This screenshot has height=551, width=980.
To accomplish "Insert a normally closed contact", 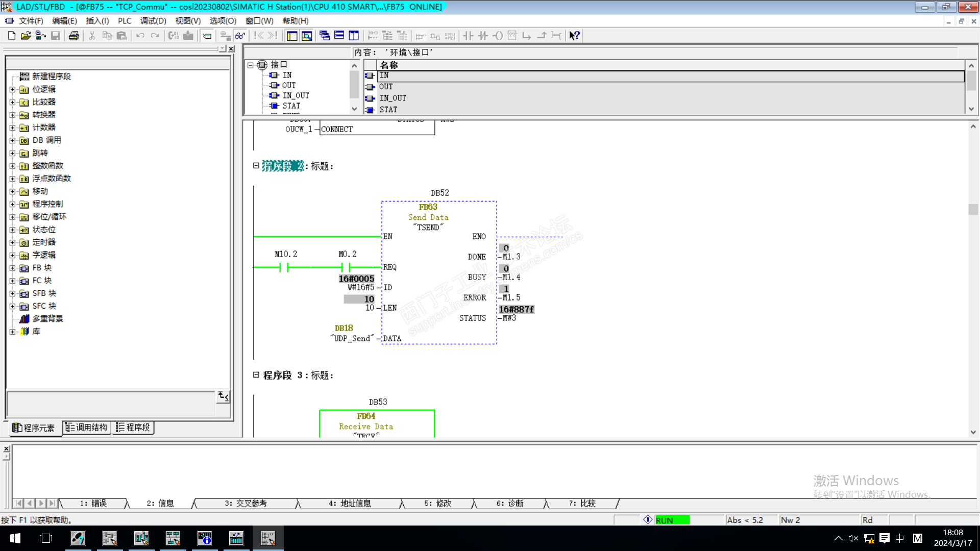I will click(x=483, y=36).
